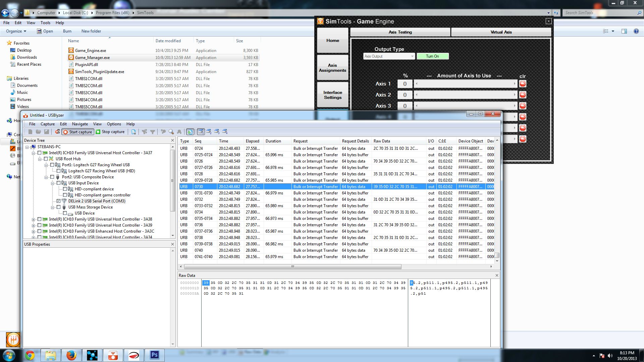Screen dimensions: 644x362
Task: Open the Tools menu in Explorer
Action: coord(45,23)
